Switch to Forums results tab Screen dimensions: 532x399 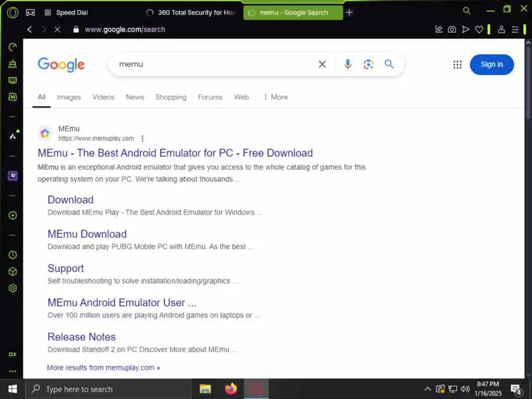click(x=210, y=97)
